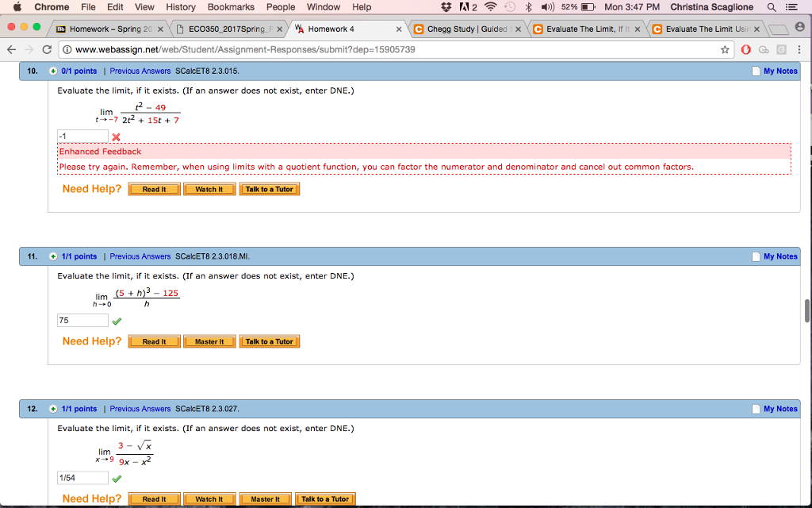Click the question 10 answer field

[82, 137]
